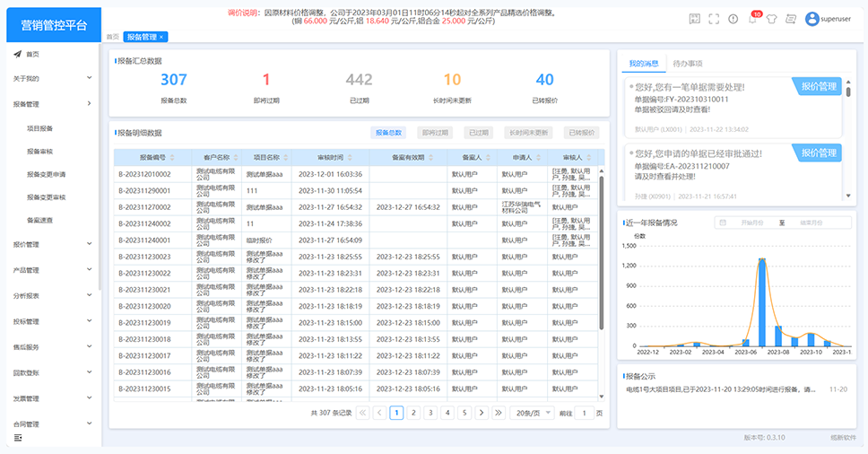Expand the 分析报表 sidebar menu
Viewport: 868px width, 454px height.
53,296
